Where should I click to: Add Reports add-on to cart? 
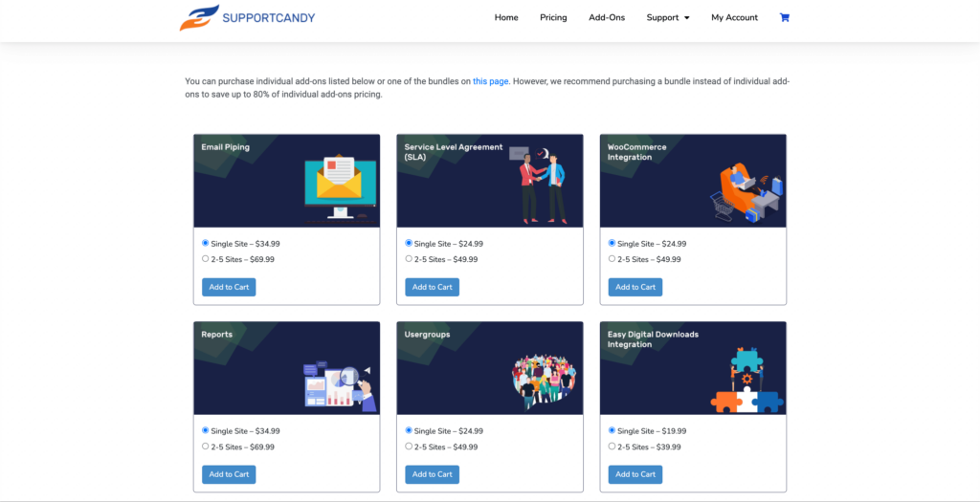[x=229, y=474]
